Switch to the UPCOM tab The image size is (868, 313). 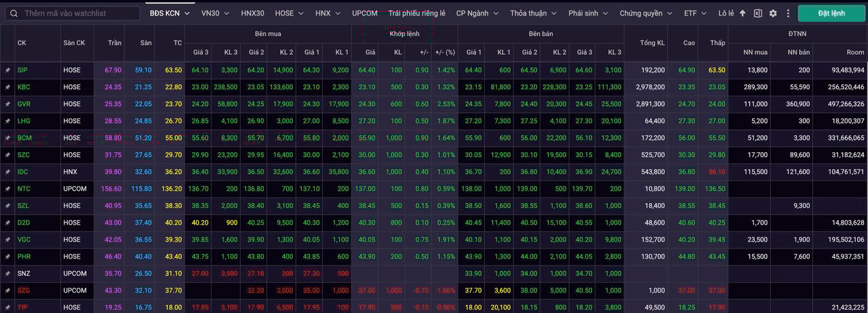[365, 13]
